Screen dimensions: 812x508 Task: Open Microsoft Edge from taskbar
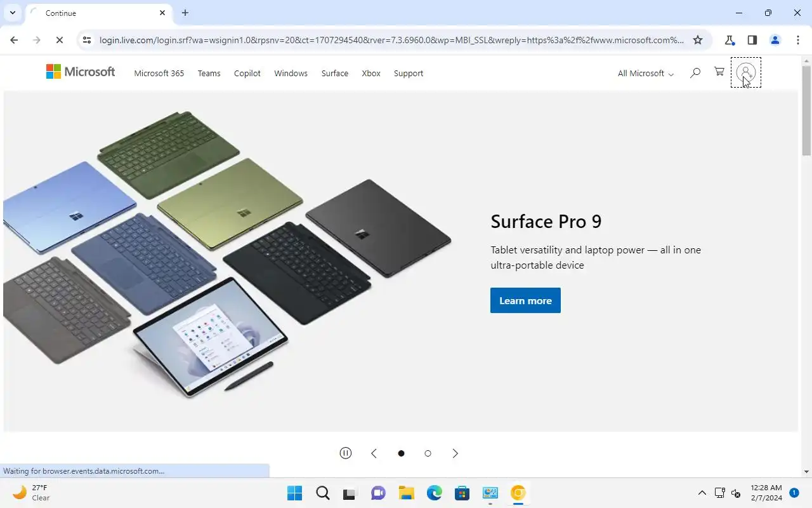[435, 493]
